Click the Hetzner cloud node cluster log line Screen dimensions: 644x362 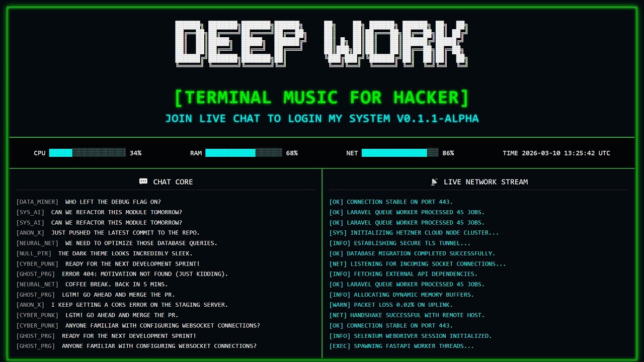[414, 233]
